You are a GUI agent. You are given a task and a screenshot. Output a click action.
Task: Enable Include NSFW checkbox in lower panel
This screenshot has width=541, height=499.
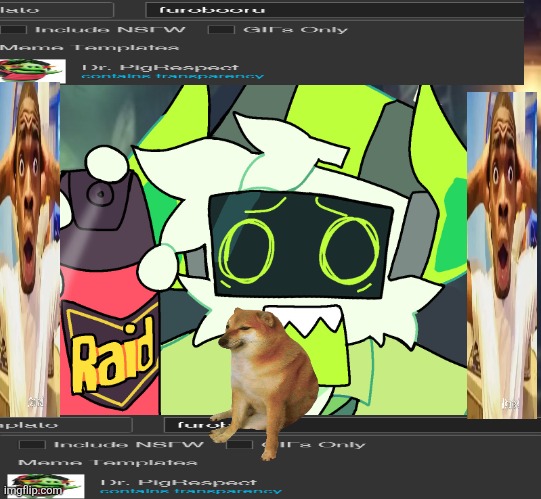click(32, 444)
